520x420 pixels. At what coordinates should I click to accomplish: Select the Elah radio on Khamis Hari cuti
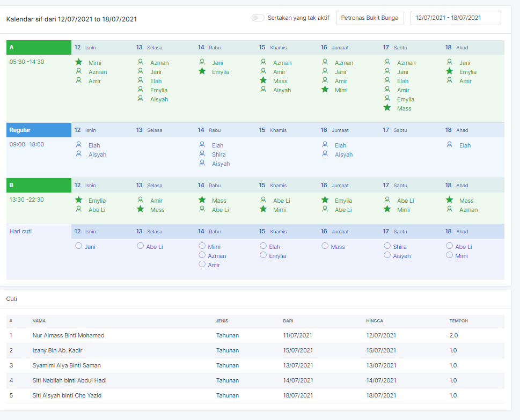(x=263, y=246)
